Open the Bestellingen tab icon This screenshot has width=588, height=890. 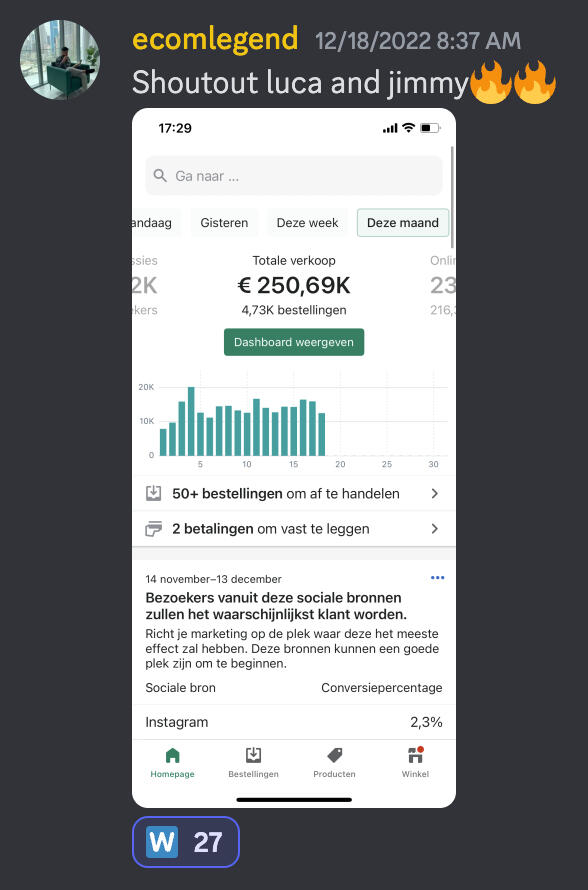(x=253, y=755)
